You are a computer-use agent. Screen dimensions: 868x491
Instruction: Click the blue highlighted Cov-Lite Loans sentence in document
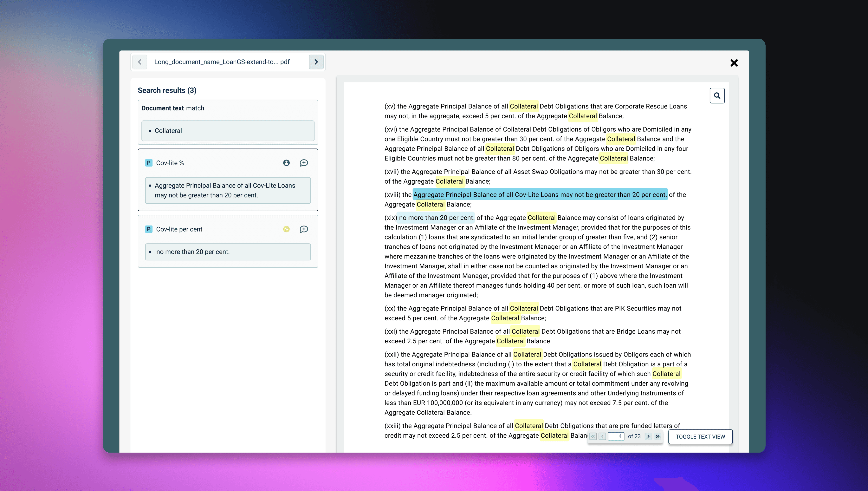[x=540, y=195]
